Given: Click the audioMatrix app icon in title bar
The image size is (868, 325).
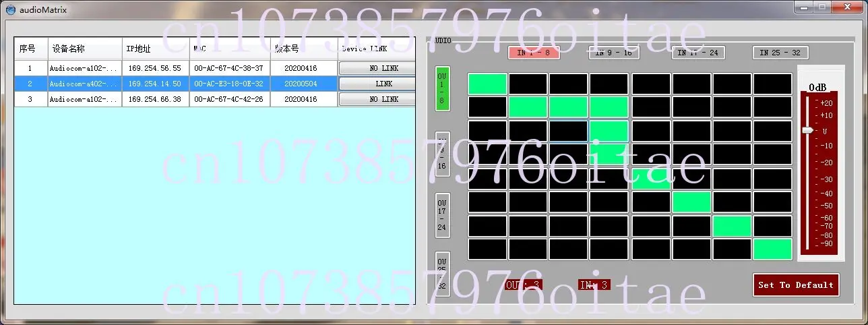Looking at the screenshot, I should [x=9, y=9].
